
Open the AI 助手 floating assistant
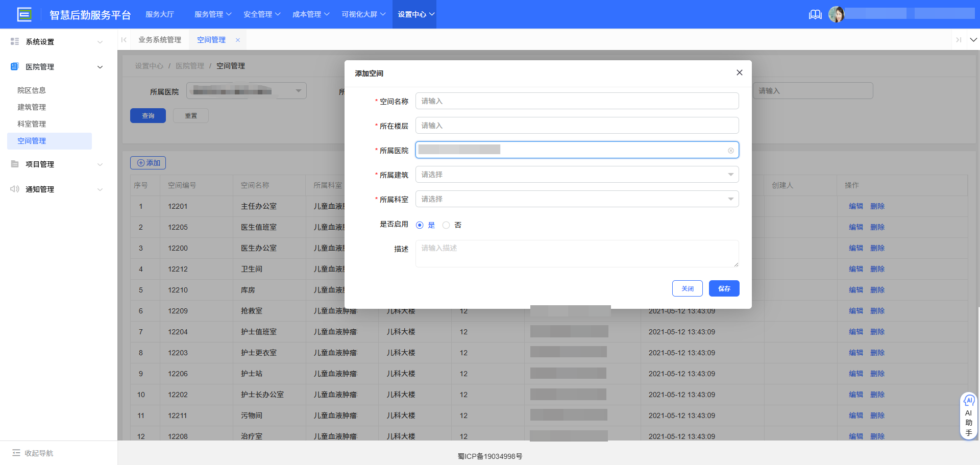click(x=968, y=415)
